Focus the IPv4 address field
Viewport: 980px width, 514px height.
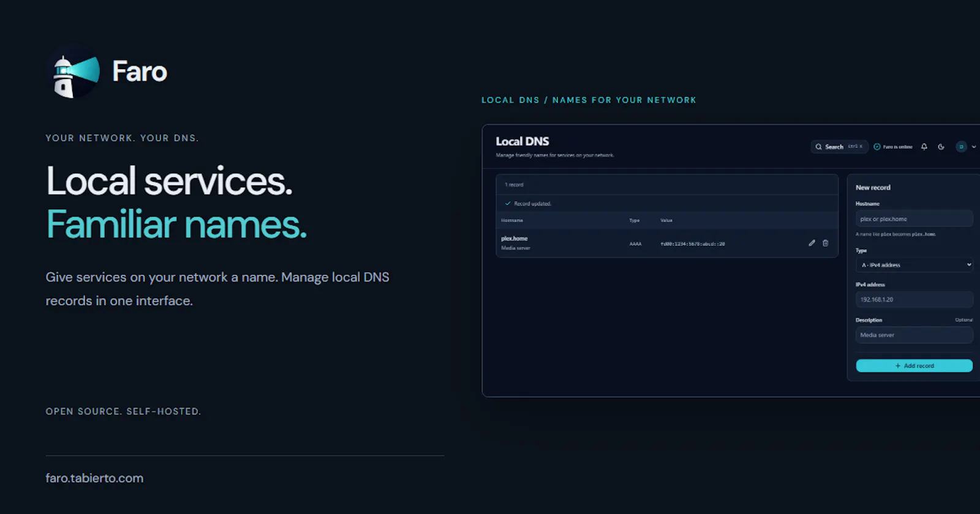914,300
